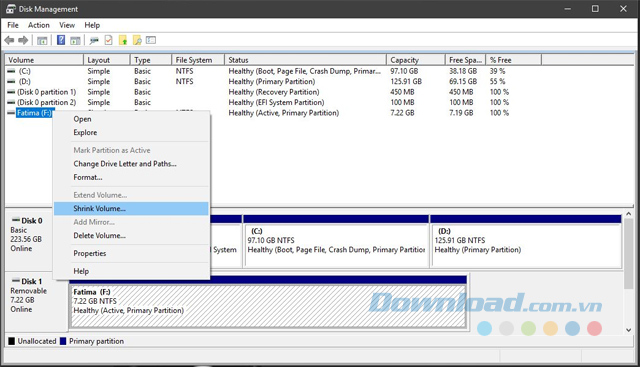Click the folder with green arrow icon
This screenshot has width=640, height=367.
tap(123, 40)
